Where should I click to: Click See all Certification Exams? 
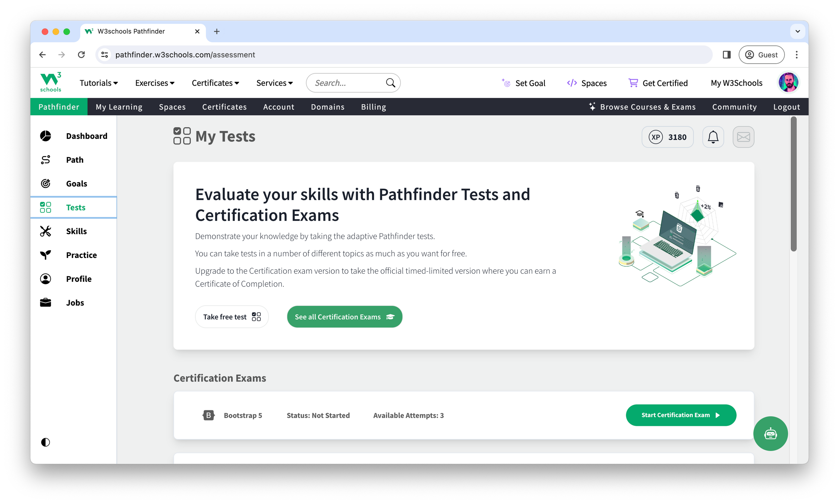tap(344, 317)
